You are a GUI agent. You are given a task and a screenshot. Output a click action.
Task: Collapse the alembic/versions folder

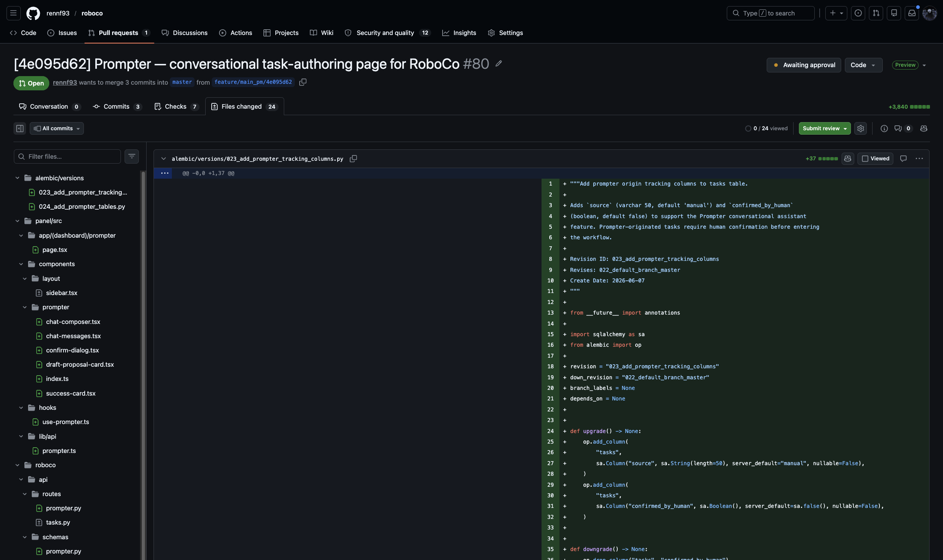(17, 178)
